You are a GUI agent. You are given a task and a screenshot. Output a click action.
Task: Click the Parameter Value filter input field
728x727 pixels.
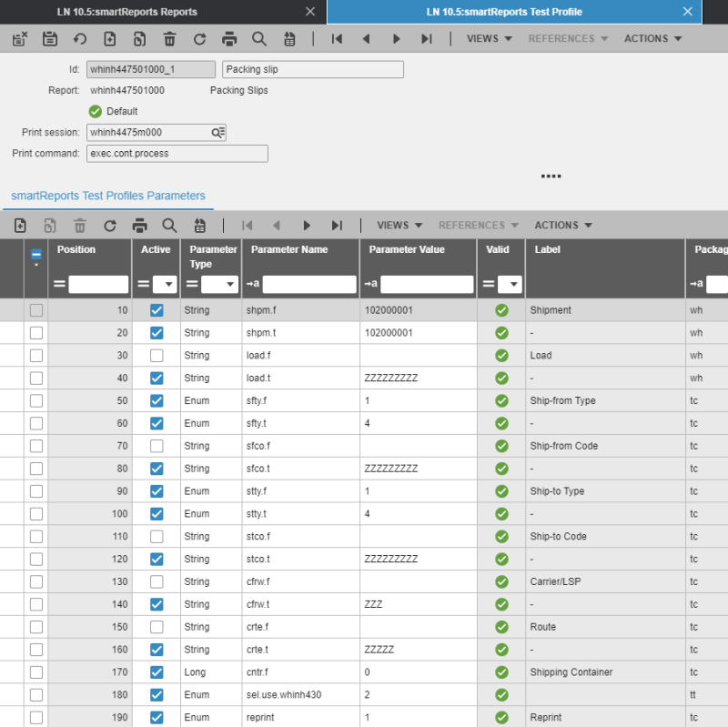pyautogui.click(x=427, y=284)
